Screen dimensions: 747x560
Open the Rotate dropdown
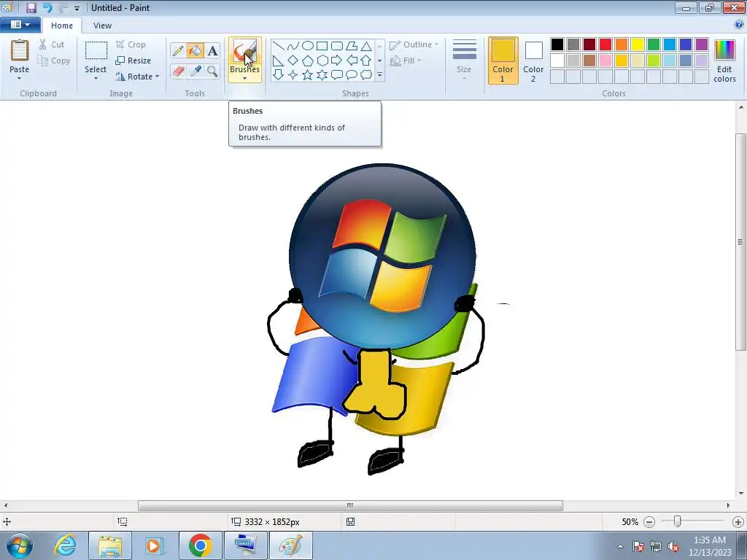click(137, 76)
